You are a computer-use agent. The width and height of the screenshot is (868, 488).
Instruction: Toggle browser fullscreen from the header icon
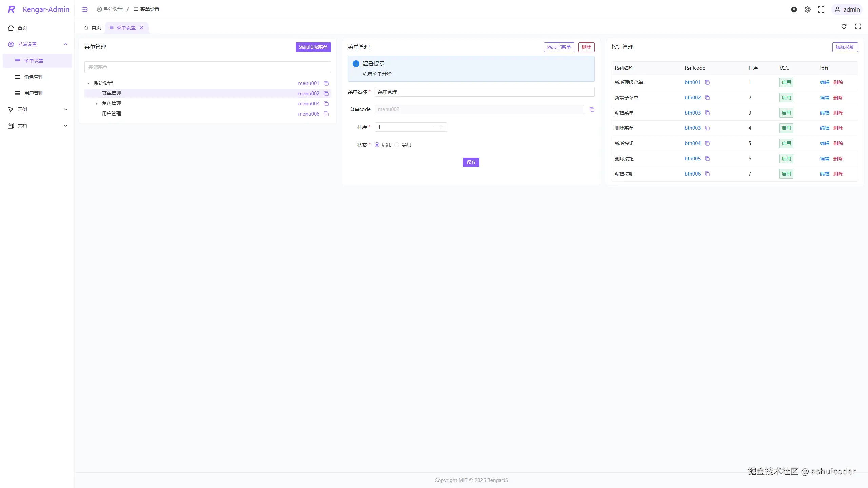point(821,9)
